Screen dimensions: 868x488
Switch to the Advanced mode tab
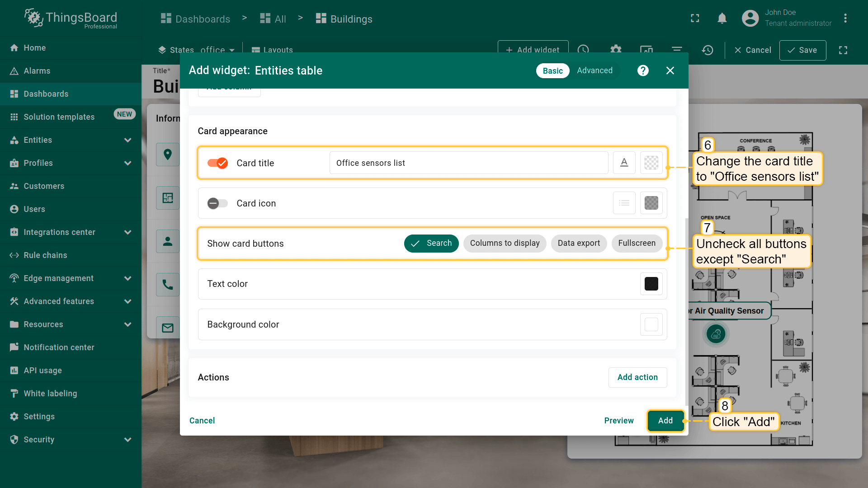(x=594, y=70)
